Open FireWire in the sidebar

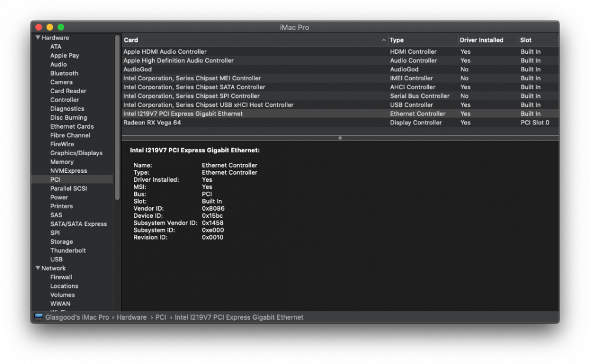(x=62, y=144)
